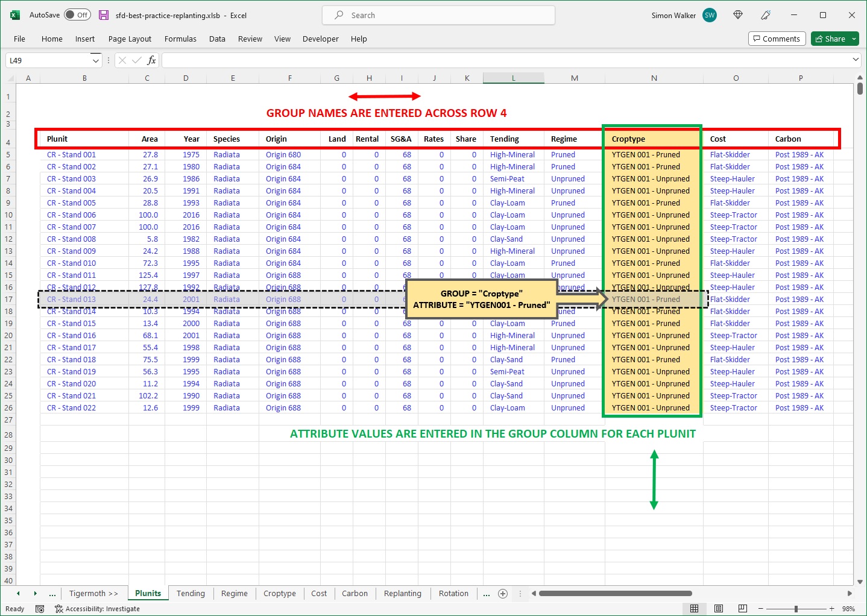Image resolution: width=867 pixels, height=616 pixels.
Task: Select cell CR - Stand 022
Action: coord(84,408)
